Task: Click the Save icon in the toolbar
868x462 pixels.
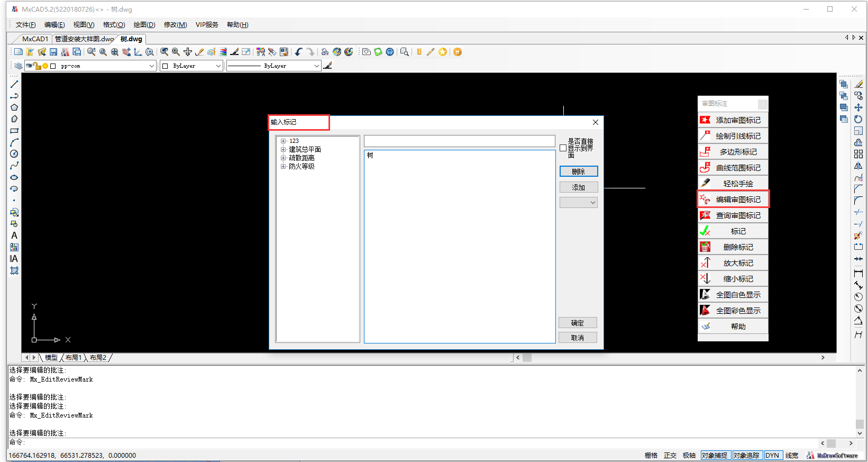Action: [53, 52]
